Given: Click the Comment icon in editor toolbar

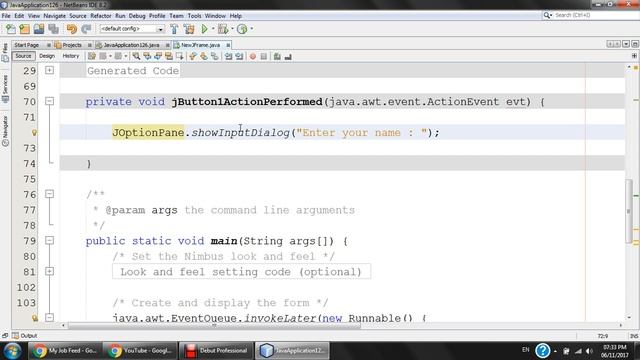Looking at the screenshot, I should 277,56.
